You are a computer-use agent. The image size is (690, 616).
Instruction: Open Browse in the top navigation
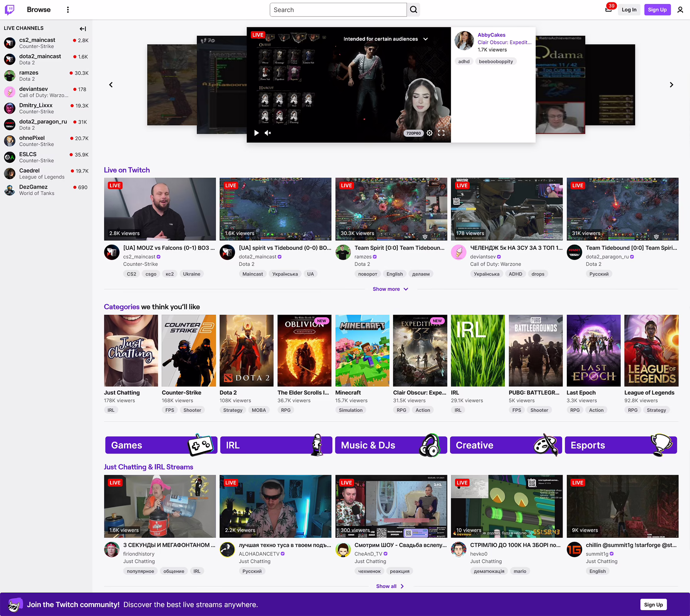(39, 10)
